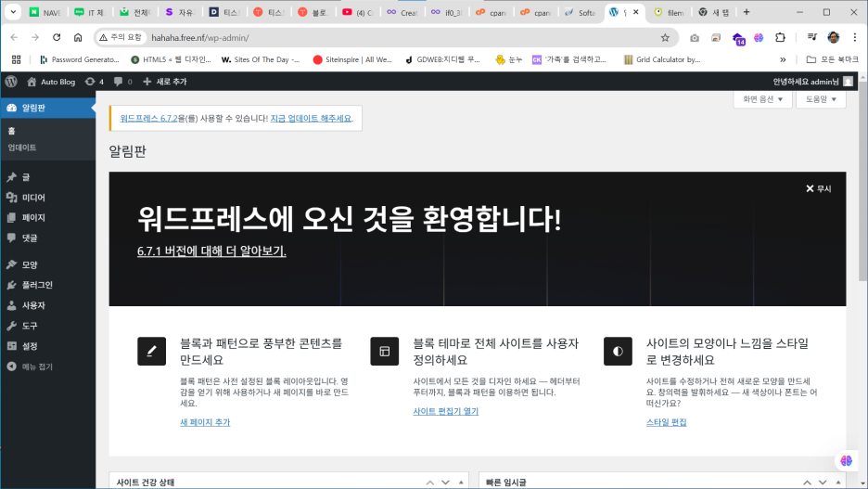Collapse 빠른 임시글 widget
This screenshot has height=489, width=868.
[837, 483]
